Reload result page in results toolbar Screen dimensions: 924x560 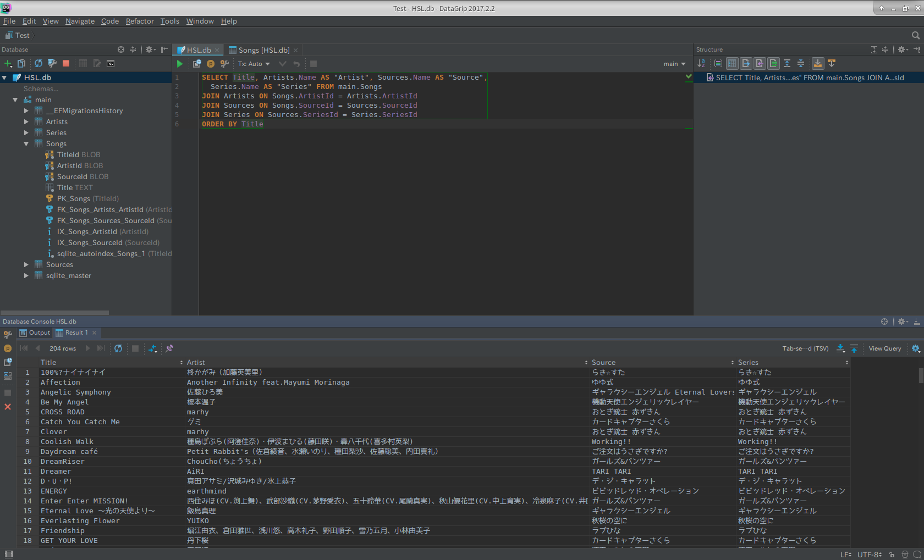tap(118, 348)
